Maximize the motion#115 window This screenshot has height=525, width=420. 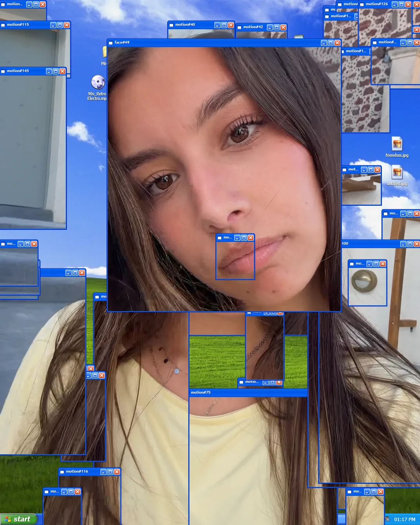60,25
